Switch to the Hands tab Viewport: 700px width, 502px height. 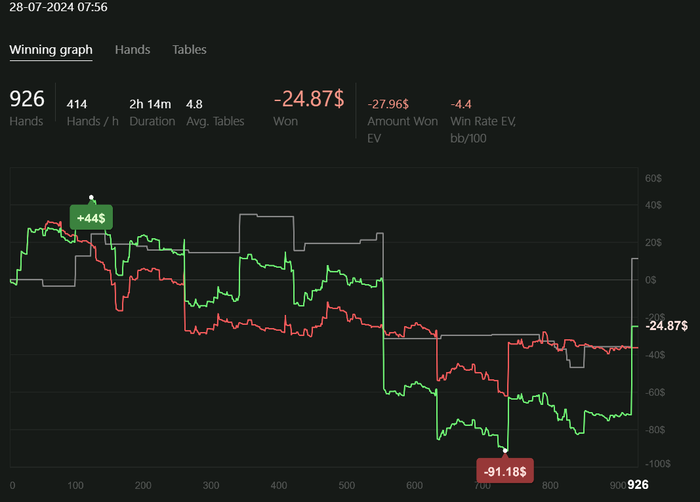pyautogui.click(x=131, y=49)
